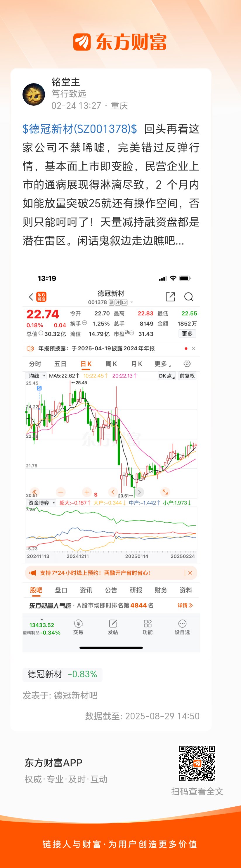Tap 更多 button in quote stats
The width and height of the screenshot is (241, 868).
pyautogui.click(x=187, y=334)
